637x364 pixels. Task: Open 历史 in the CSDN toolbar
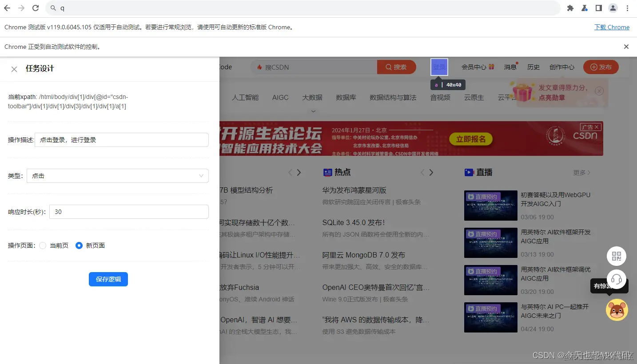click(533, 67)
